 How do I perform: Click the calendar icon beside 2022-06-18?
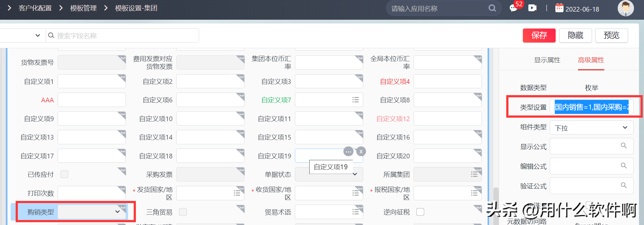click(x=559, y=8)
